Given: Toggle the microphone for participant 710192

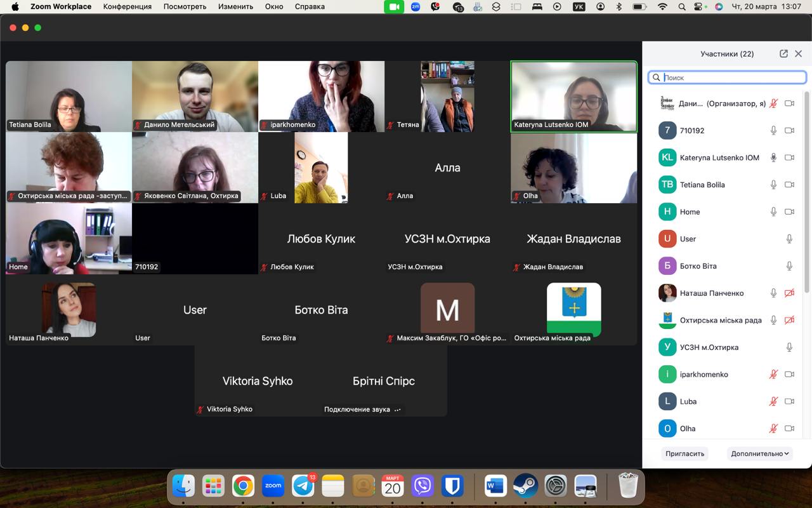Looking at the screenshot, I should coord(773,130).
